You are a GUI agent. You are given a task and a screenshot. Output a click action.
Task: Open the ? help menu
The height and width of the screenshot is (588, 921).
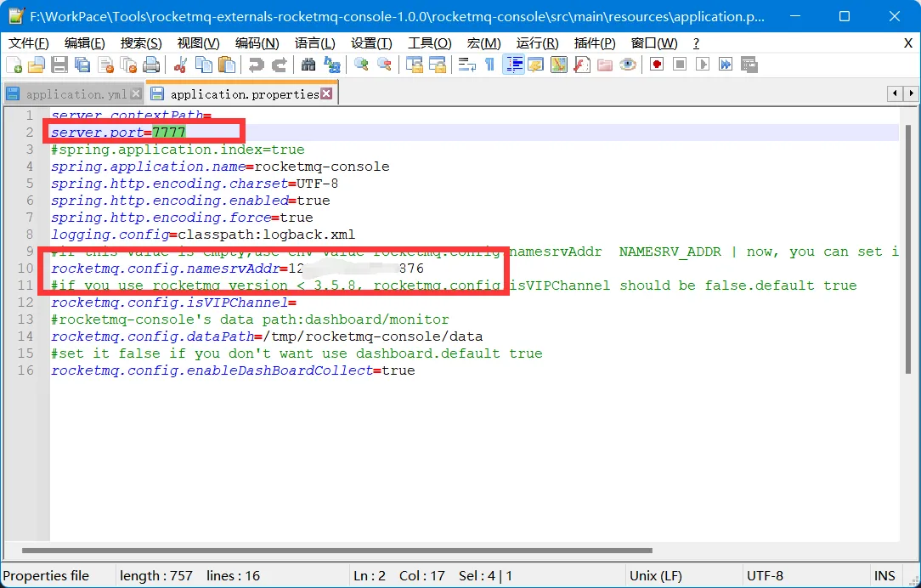[696, 43]
